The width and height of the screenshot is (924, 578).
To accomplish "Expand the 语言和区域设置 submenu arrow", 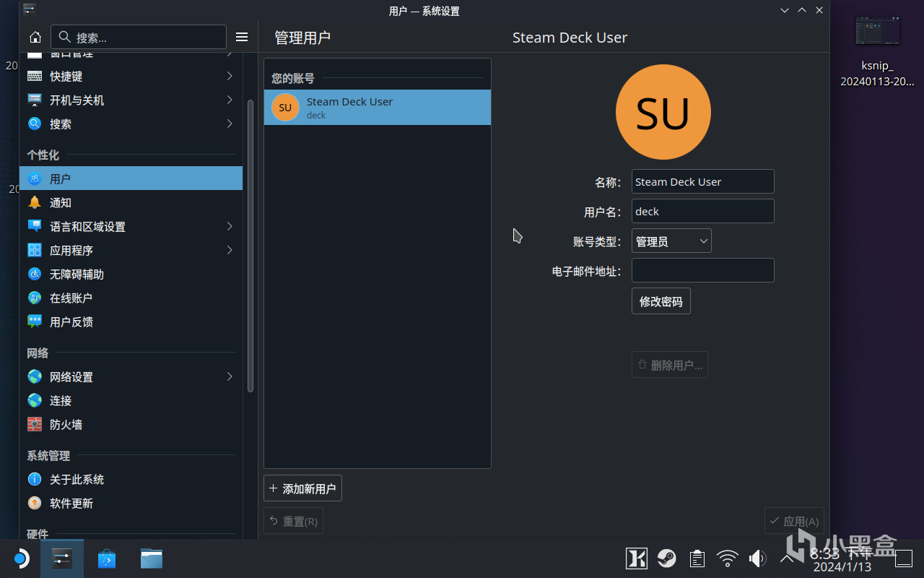I will pos(230,226).
